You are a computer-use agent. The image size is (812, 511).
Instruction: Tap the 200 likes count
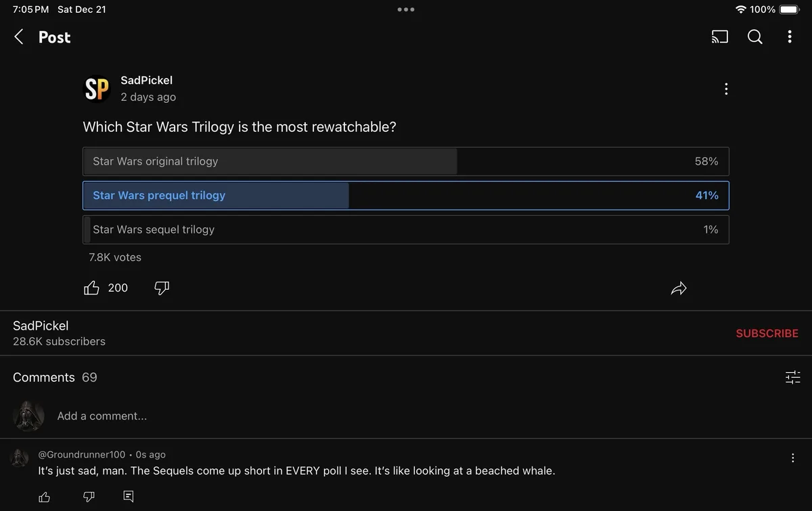[x=118, y=288]
